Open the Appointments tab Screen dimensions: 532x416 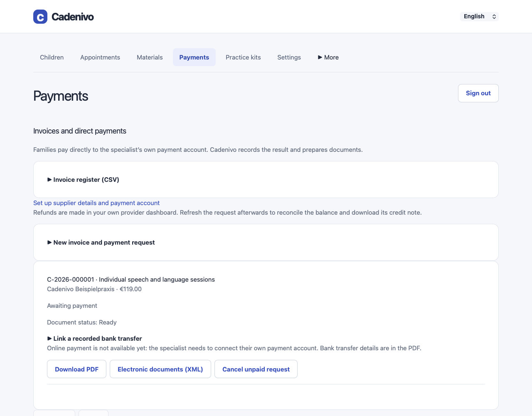tap(100, 57)
